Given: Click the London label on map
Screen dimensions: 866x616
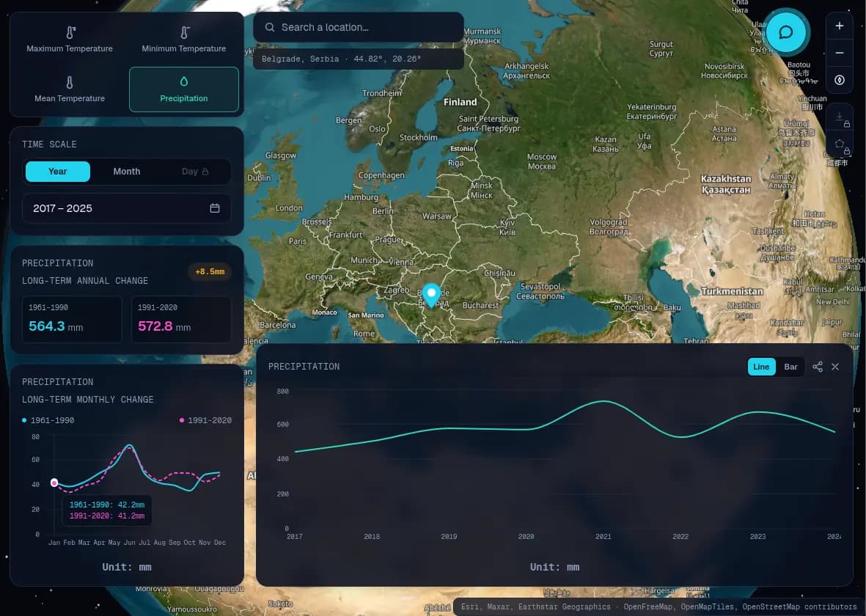Looking at the screenshot, I should [289, 208].
